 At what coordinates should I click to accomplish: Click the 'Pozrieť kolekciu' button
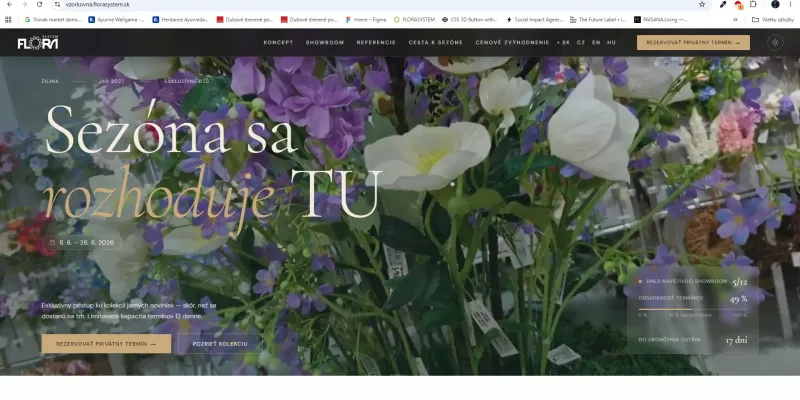tap(220, 344)
